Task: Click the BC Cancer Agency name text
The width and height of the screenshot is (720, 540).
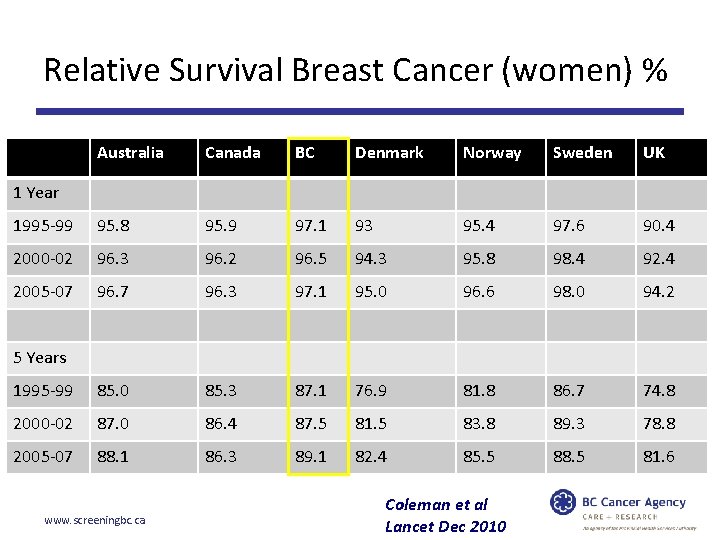Action: [636, 503]
